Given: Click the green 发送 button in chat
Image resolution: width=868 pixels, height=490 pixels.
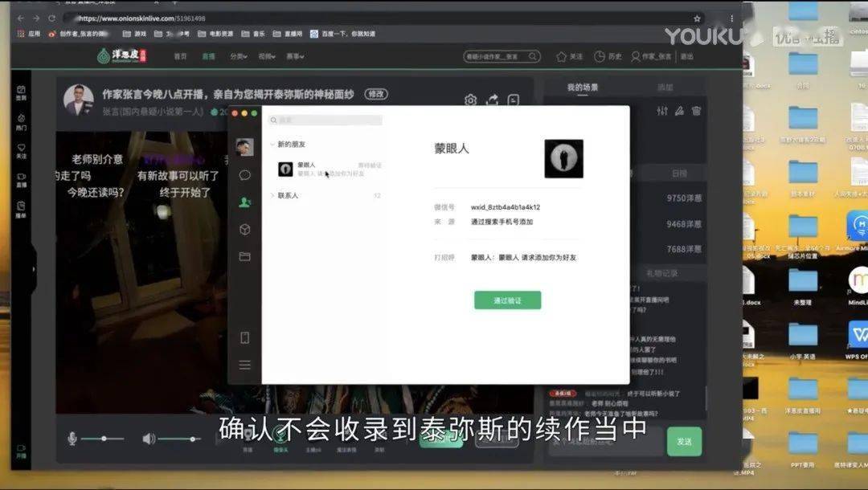Looking at the screenshot, I should coord(684,441).
